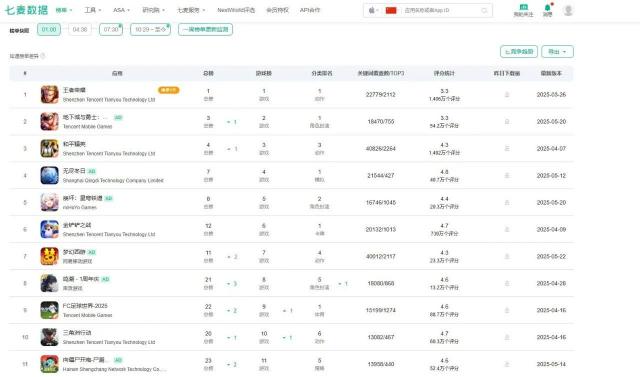Viewport: 640px width, 377px height.
Task: Open the menu item left of API
Action: 277,10
